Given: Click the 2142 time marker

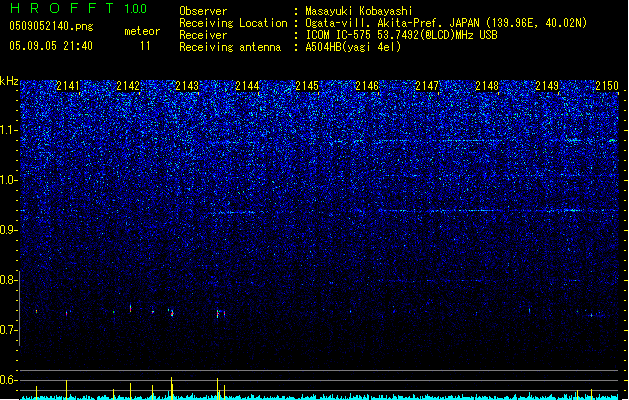Looking at the screenshot, I should pos(128,86).
